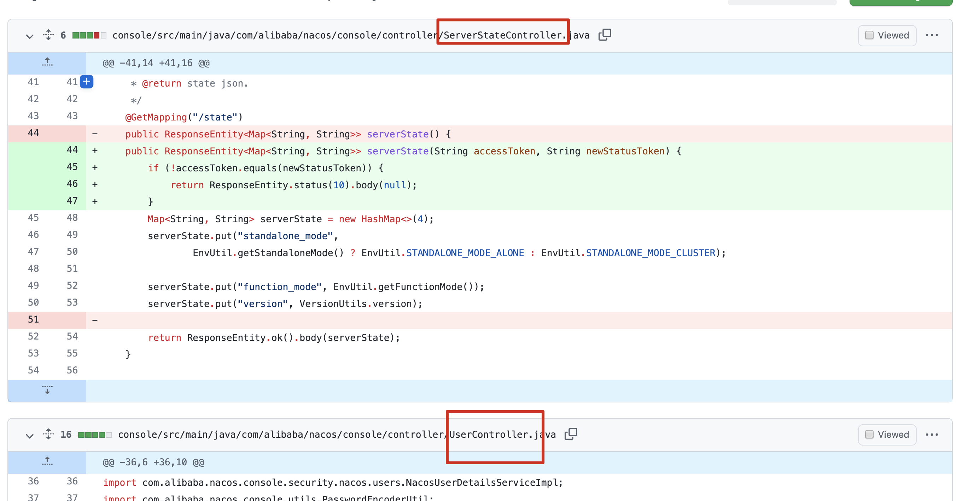Open options menu for ServerStateController.java

(932, 35)
